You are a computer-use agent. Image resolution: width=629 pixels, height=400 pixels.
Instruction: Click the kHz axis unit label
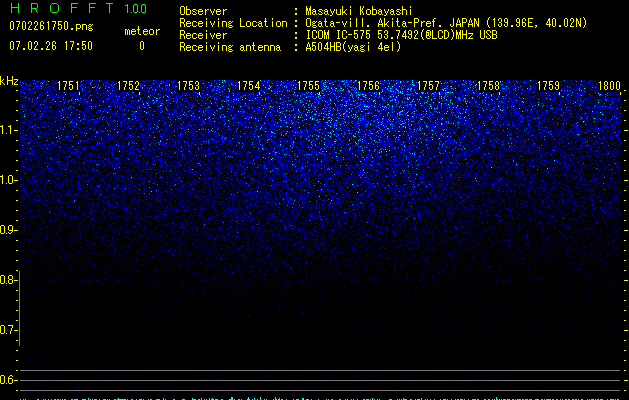(x=9, y=81)
